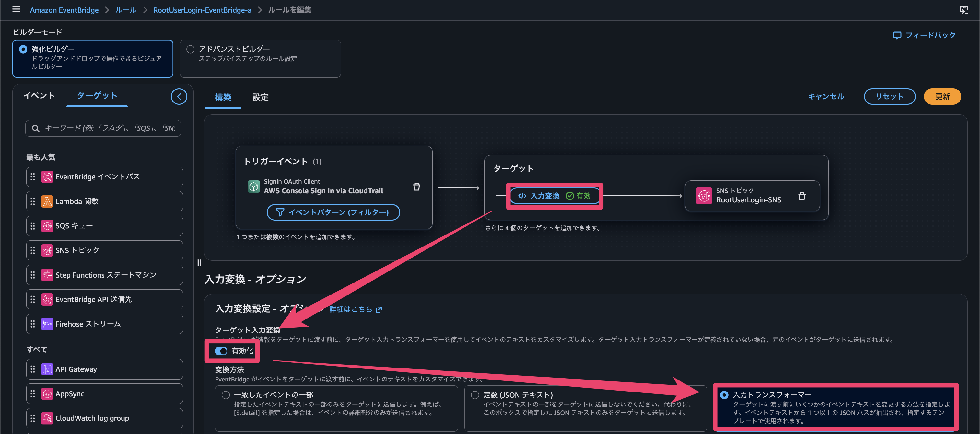Open the フィードバック link
Screen dimensions: 980x434
pos(924,35)
